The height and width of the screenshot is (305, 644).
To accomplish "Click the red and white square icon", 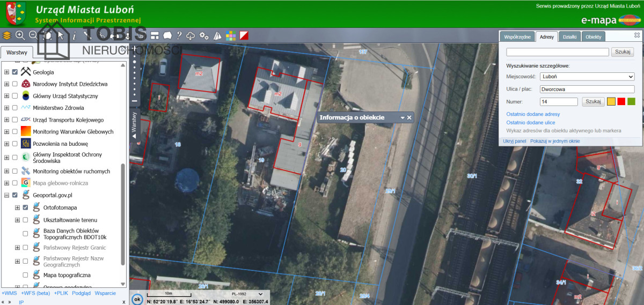I will pyautogui.click(x=244, y=36).
